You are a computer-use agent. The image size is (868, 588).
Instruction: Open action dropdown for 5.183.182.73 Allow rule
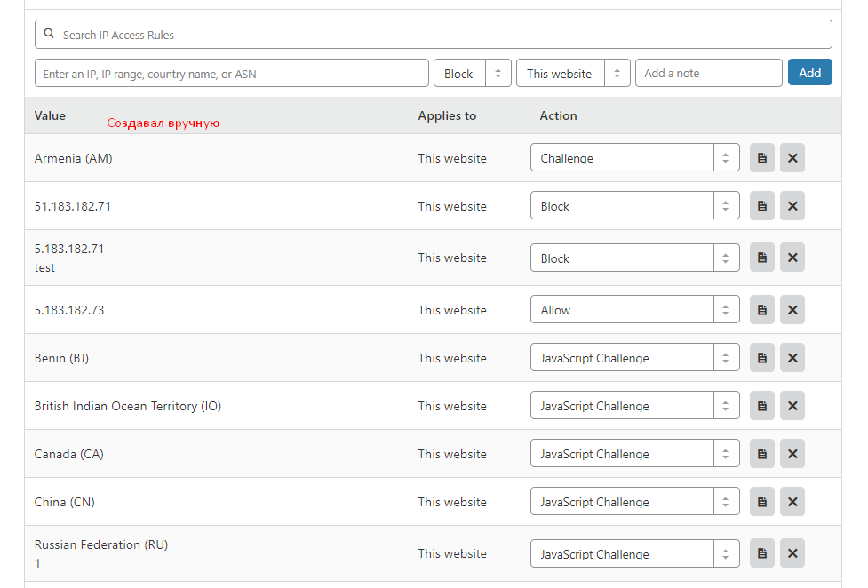[x=634, y=310]
